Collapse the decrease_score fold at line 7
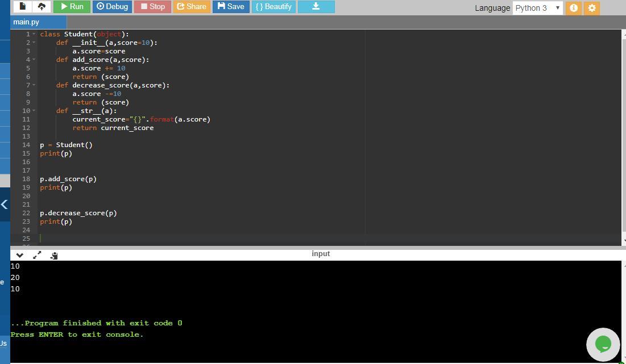626x364 pixels. pyautogui.click(x=34, y=85)
